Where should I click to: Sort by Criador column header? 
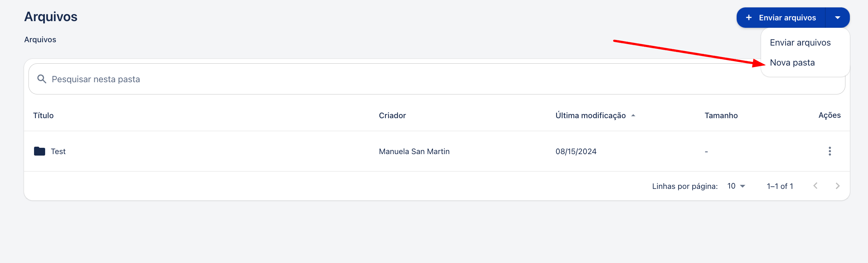tap(392, 116)
